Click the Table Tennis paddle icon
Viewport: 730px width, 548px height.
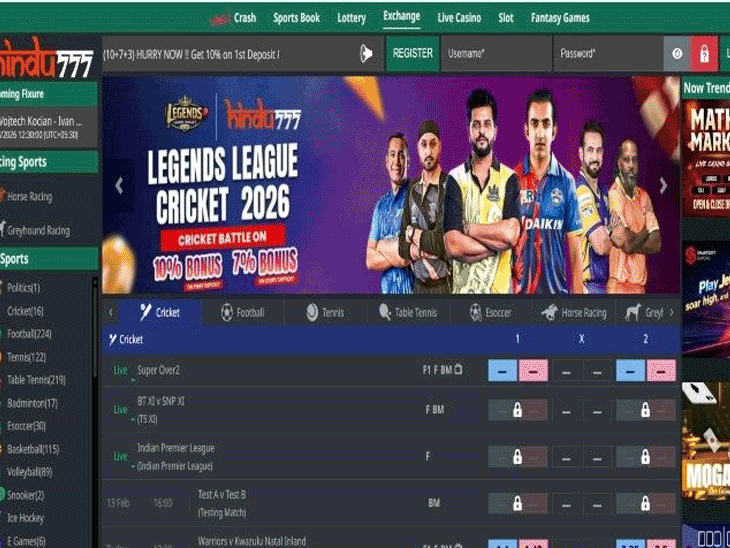(385, 312)
